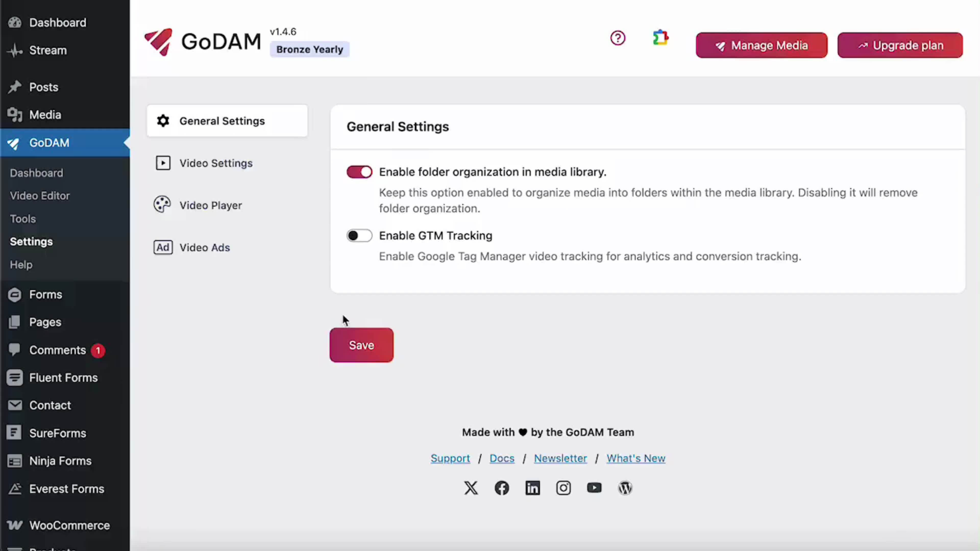The image size is (980, 551).
Task: Click the Google Tag Manager puzzle icon
Action: pyautogui.click(x=661, y=38)
